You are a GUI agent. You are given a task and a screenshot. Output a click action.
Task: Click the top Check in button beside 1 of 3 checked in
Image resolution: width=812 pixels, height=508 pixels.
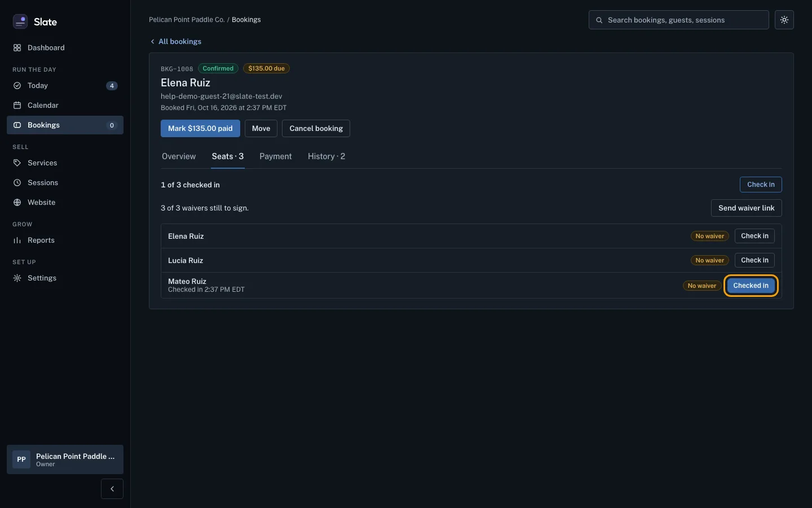click(761, 185)
